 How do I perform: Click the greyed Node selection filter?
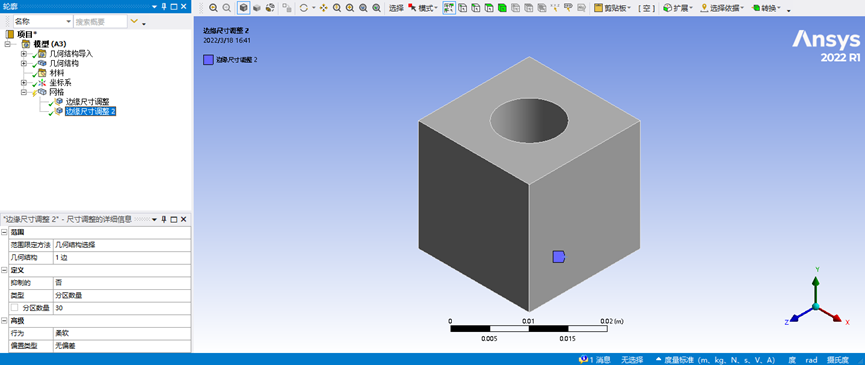(515, 8)
